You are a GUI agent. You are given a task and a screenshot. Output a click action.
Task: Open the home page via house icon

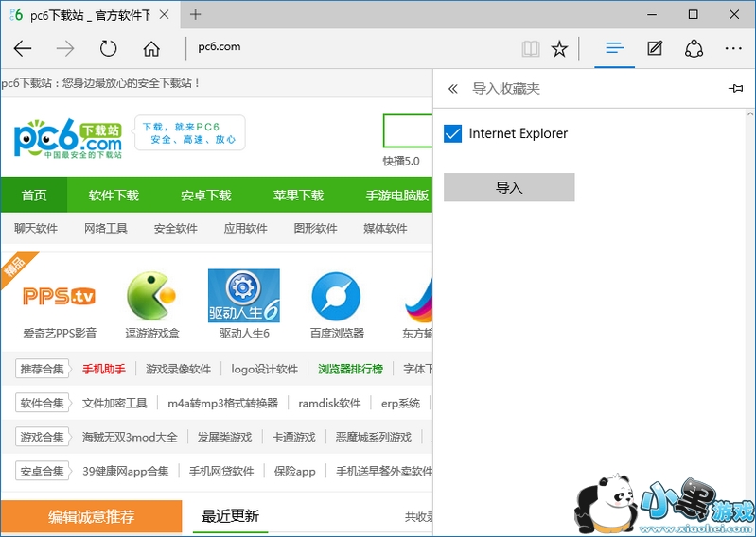151,48
